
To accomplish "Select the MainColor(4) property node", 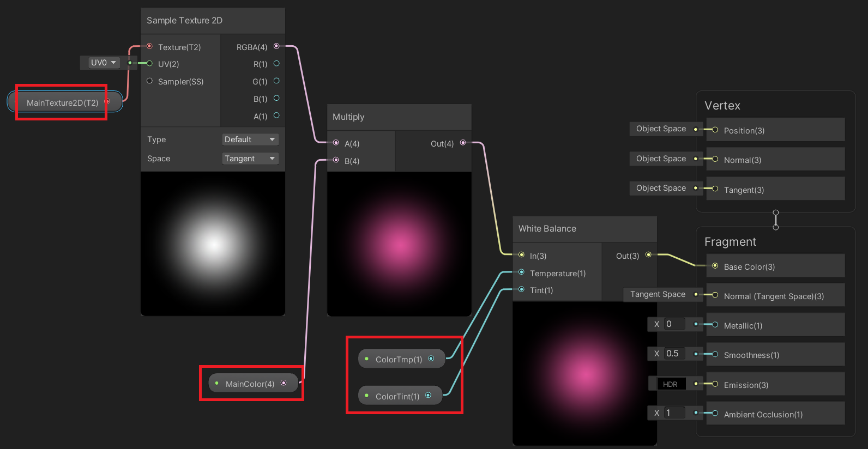I will point(250,384).
